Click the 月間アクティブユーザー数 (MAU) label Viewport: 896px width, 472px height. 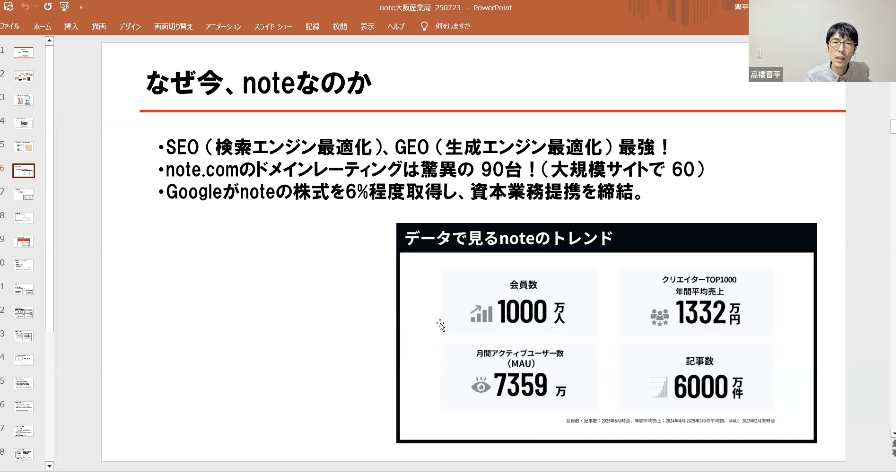pyautogui.click(x=520, y=358)
